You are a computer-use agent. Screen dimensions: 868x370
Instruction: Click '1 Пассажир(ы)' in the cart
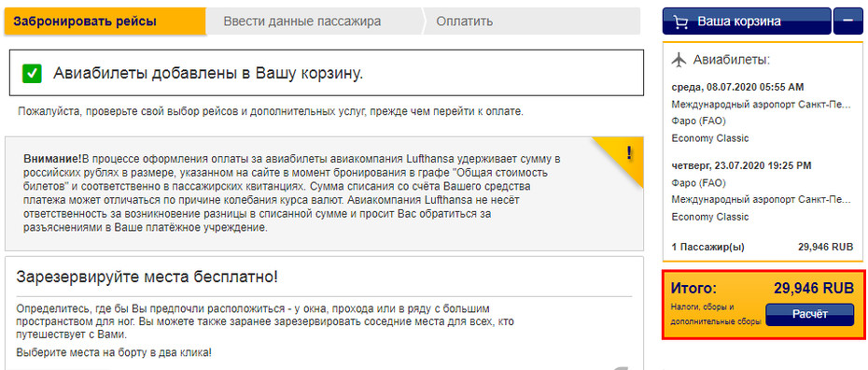pyautogui.click(x=708, y=247)
